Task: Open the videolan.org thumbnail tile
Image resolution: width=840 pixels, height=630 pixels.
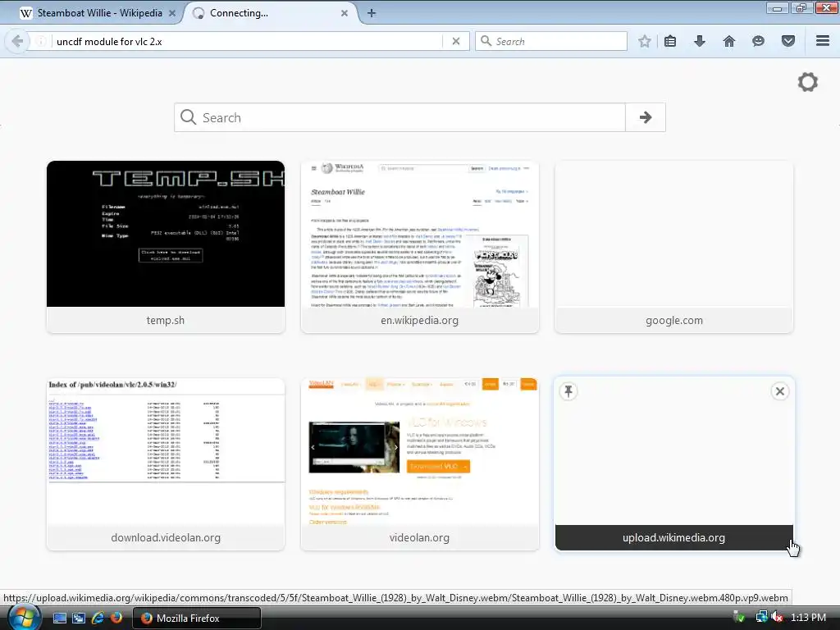Action: [x=419, y=464]
